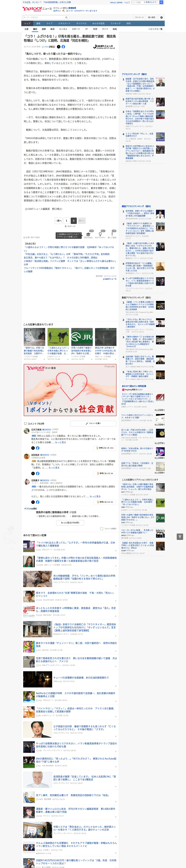
Task: Go to article page 1
Action: pos(66,221)
